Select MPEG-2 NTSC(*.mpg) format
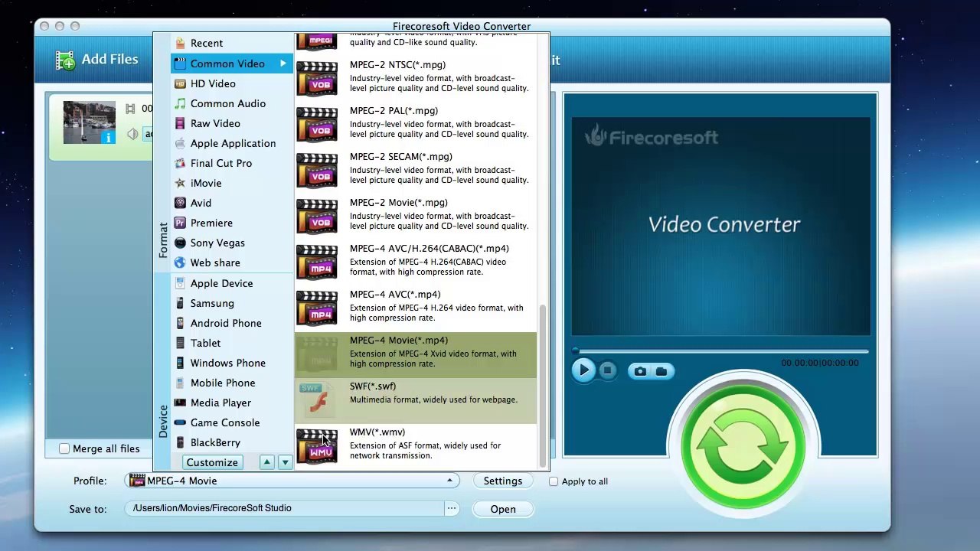 click(x=416, y=78)
